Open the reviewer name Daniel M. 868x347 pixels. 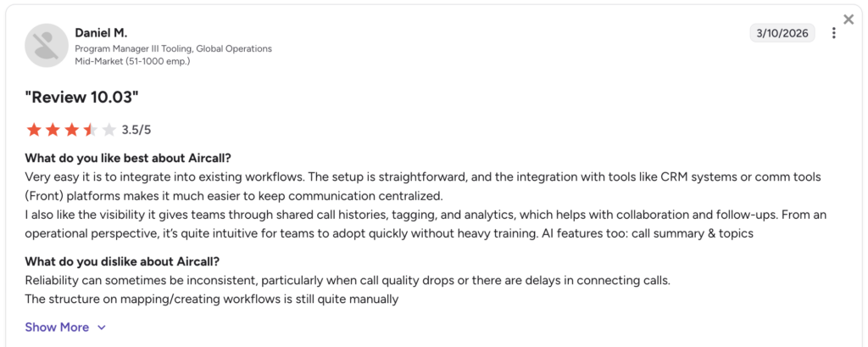(x=102, y=33)
